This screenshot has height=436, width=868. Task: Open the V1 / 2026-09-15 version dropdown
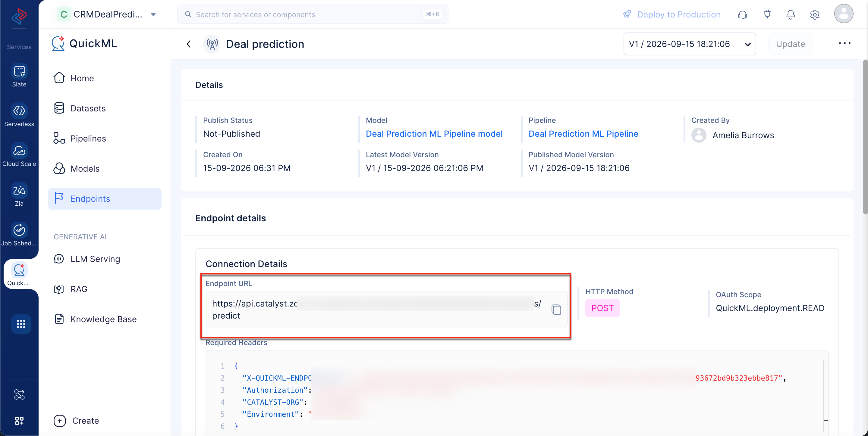pos(689,44)
